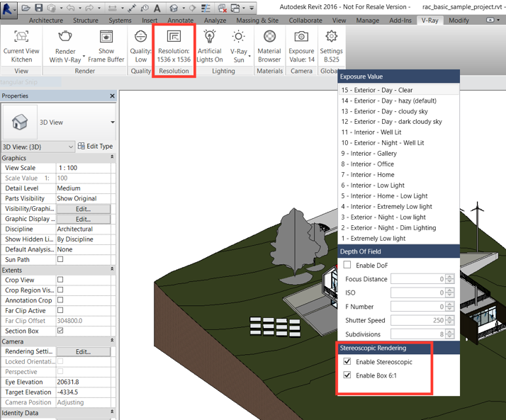Click the Undo arrow icon
506x420 pixels.
[70, 8]
